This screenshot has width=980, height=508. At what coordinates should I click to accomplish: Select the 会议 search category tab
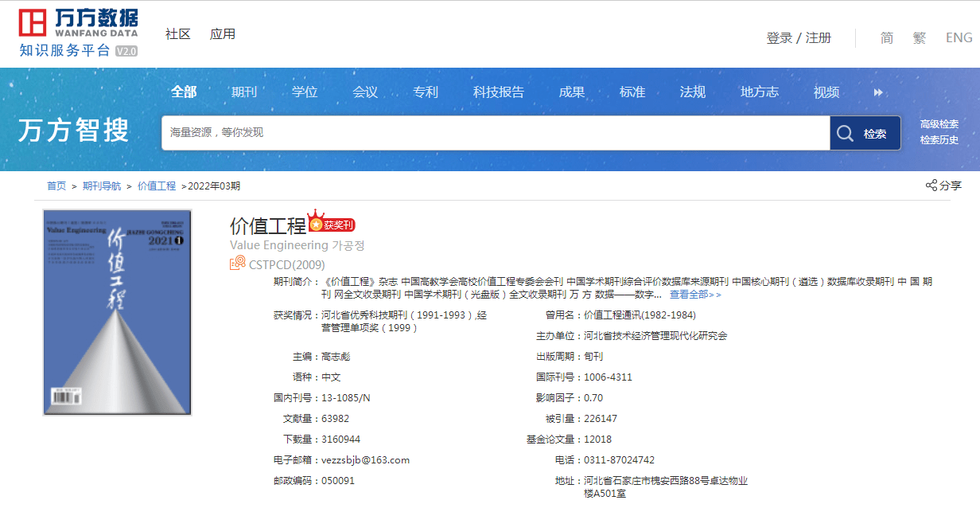[365, 92]
